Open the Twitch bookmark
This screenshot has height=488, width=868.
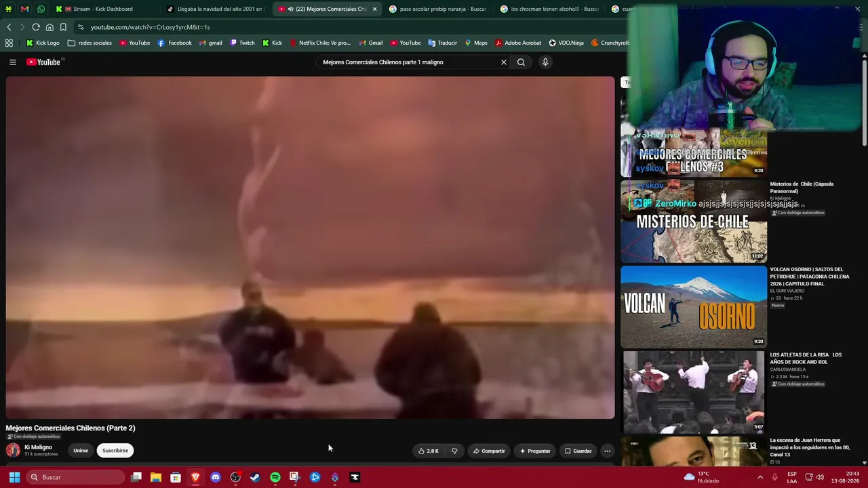point(242,43)
